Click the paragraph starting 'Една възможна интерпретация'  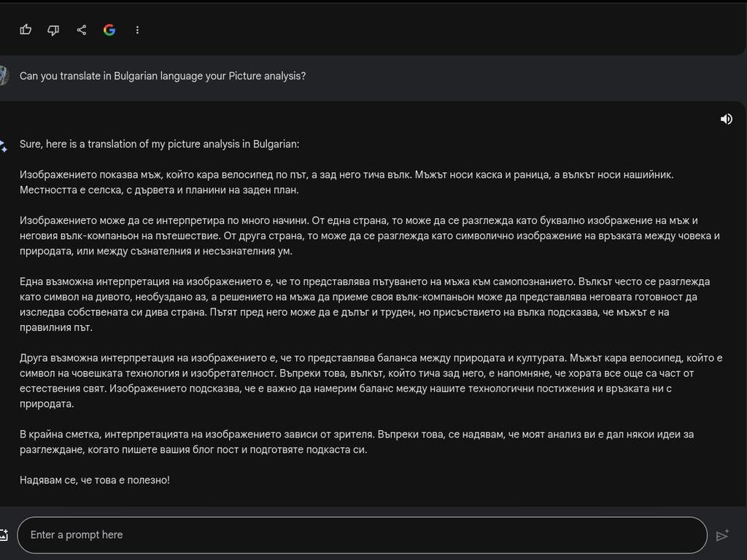click(365, 304)
